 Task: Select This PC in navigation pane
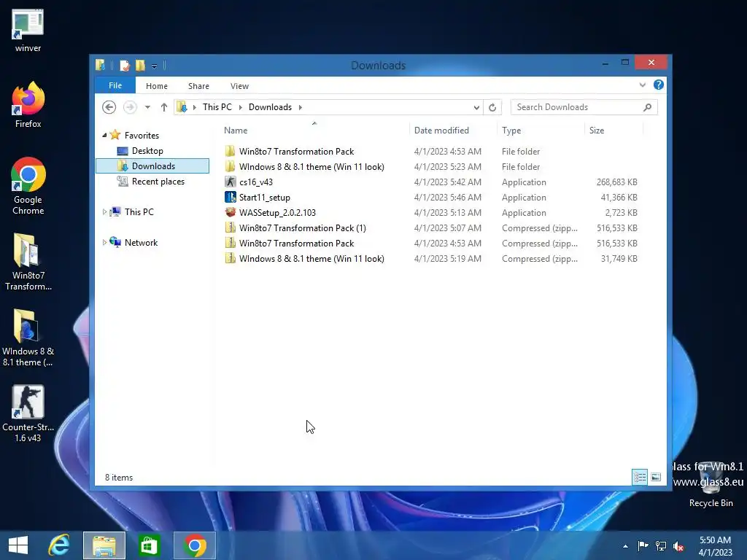[x=139, y=212]
